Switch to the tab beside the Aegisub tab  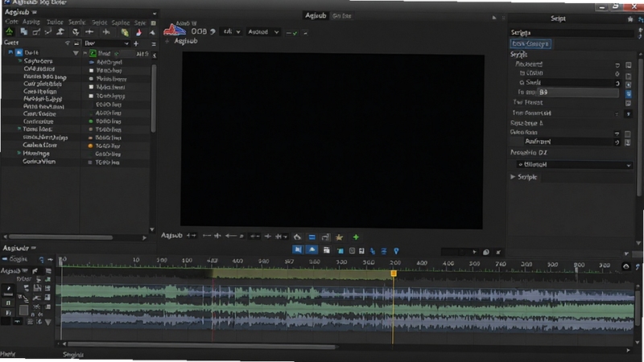coord(341,16)
